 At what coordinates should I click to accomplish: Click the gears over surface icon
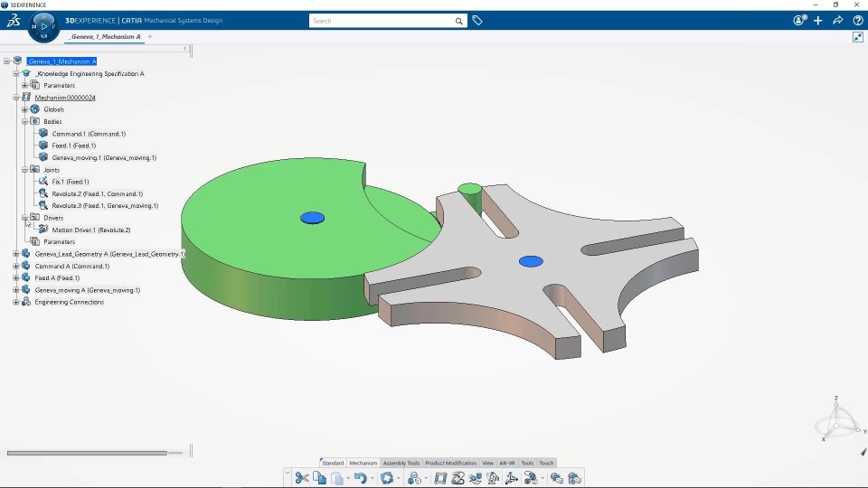click(x=476, y=477)
